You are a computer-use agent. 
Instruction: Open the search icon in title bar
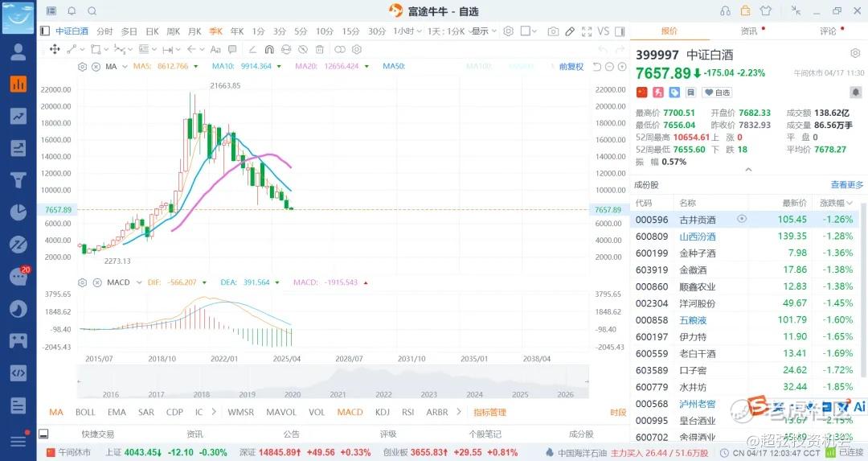coord(92,11)
